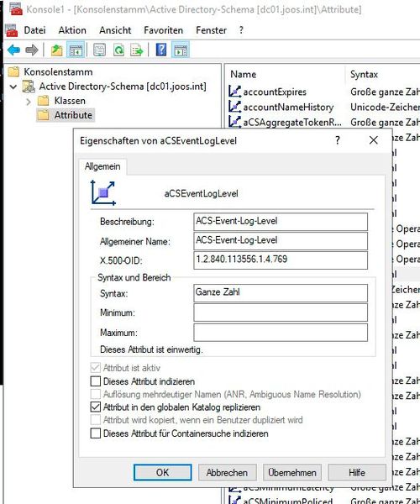Viewport: 420px width, 504px height.
Task: Click into the Allgemeiner Name field
Action: (281, 241)
